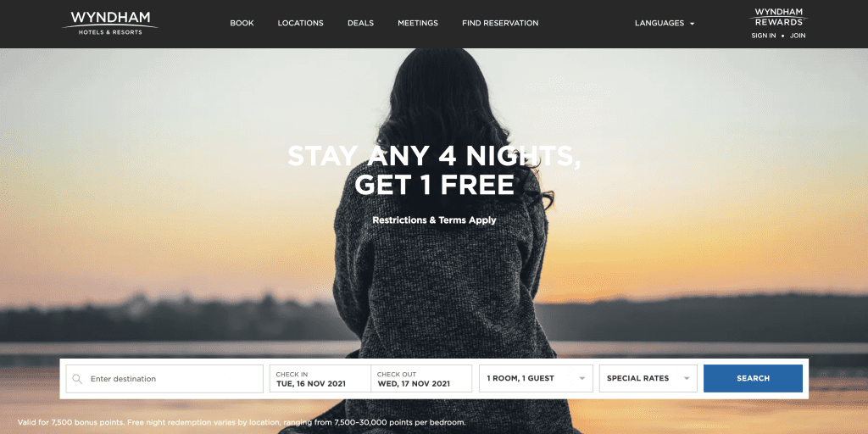
Task: Click the Wyndham Hotels & Resorts logo
Action: click(x=110, y=23)
